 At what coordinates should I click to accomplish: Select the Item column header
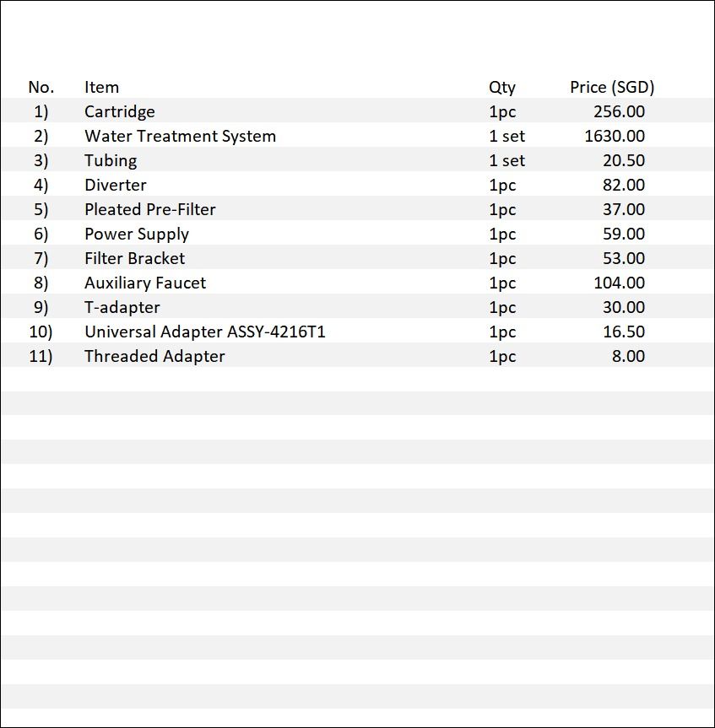click(x=101, y=87)
